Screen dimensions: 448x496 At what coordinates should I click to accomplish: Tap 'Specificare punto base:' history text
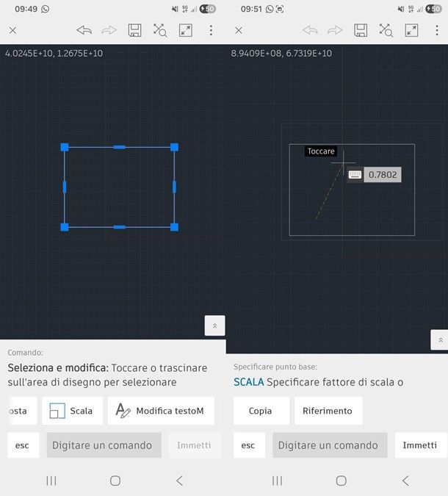(275, 367)
